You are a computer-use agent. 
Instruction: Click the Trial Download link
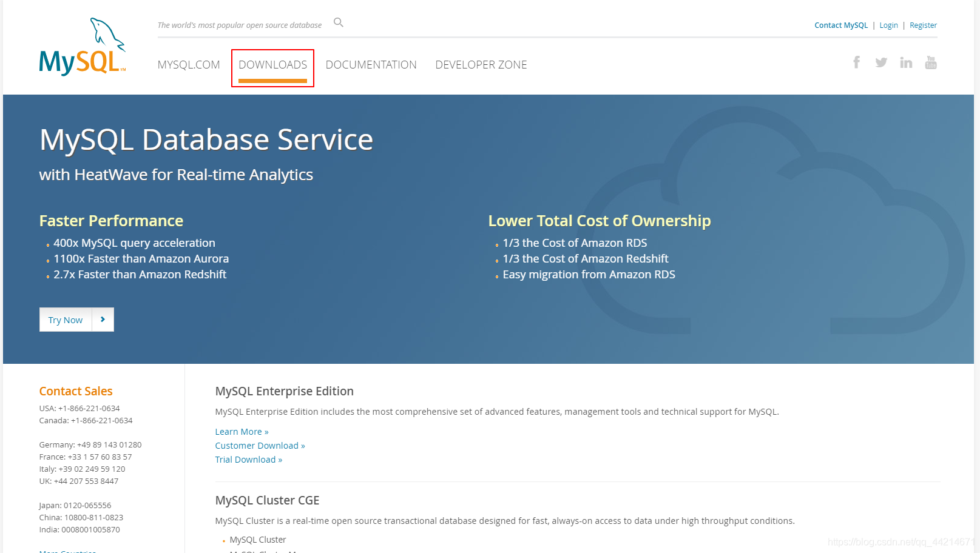pos(248,460)
